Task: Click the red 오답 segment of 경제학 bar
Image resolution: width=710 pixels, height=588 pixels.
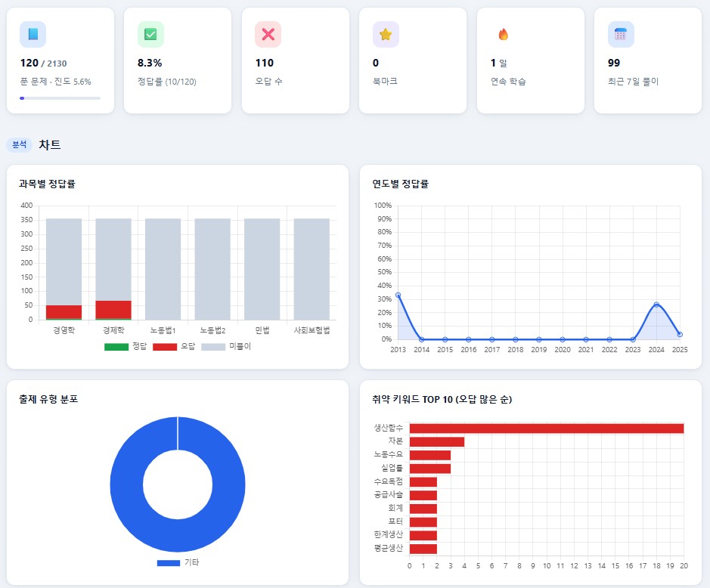Action: [x=113, y=310]
